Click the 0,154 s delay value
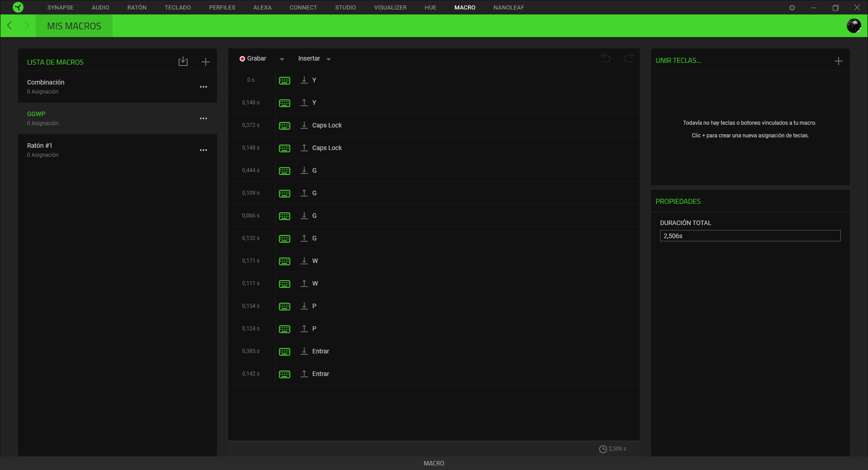The width and height of the screenshot is (868, 470). click(x=251, y=306)
